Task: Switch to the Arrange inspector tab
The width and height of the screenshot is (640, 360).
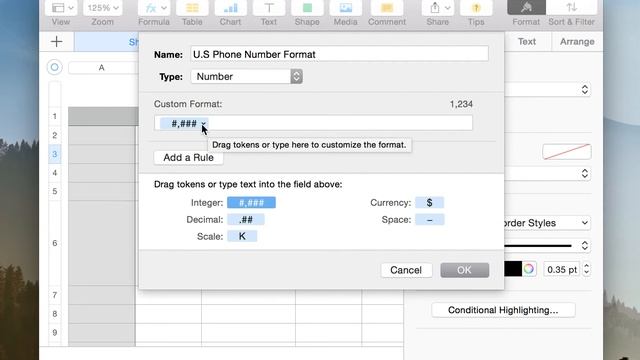Action: [x=577, y=42]
